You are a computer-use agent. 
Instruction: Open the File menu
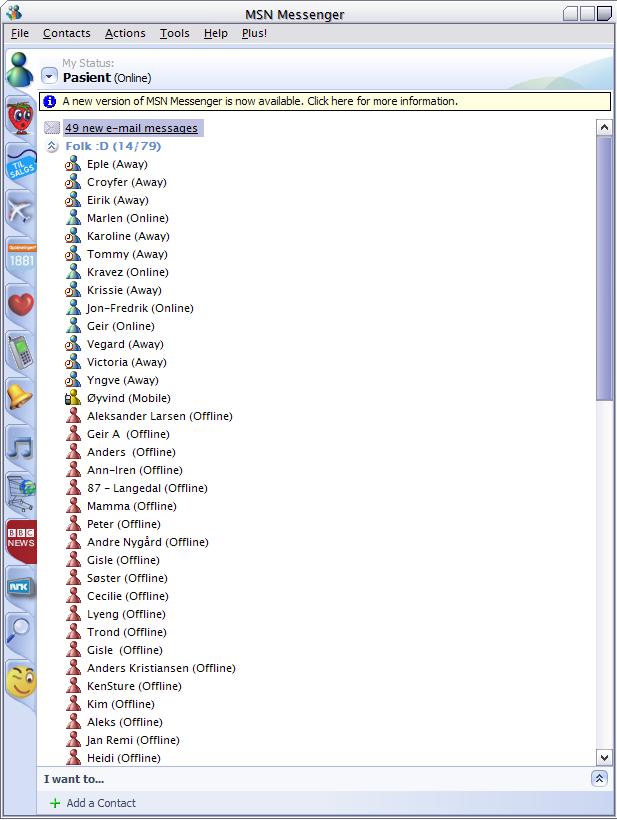(20, 33)
